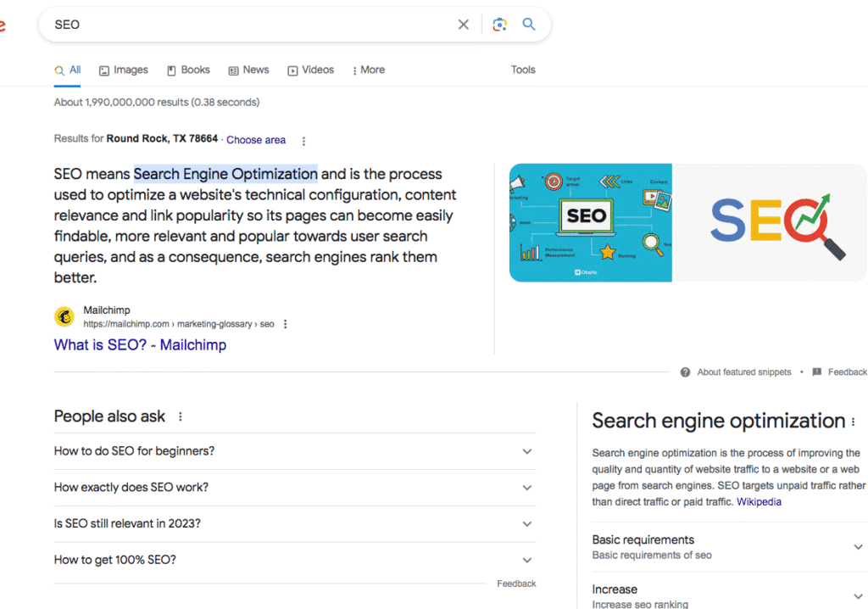868x609 pixels.
Task: Click the blue search magnifier icon
Action: click(529, 25)
